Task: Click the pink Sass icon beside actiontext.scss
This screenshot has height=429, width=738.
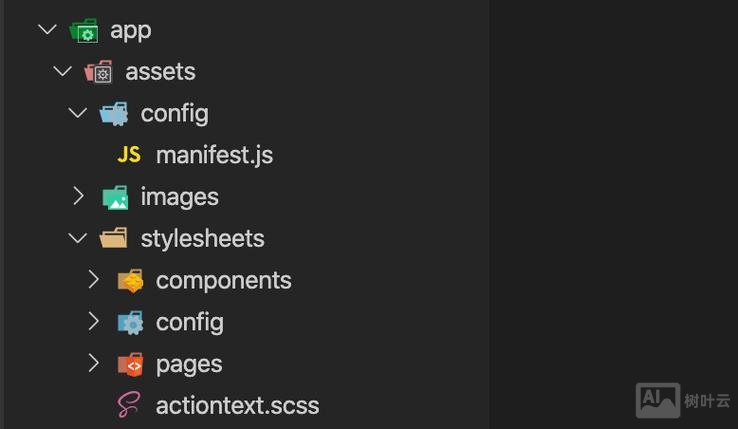Action: click(x=129, y=405)
